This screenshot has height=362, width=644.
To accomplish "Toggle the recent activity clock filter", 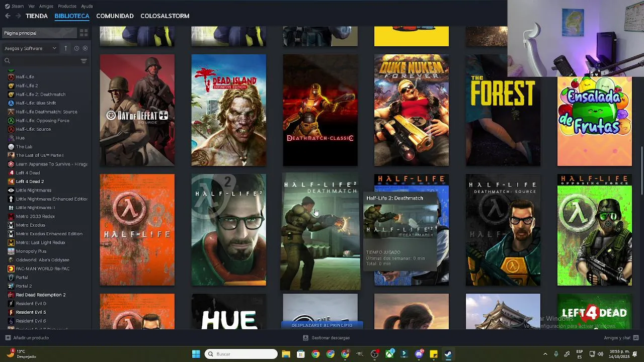I will pyautogui.click(x=76, y=48).
